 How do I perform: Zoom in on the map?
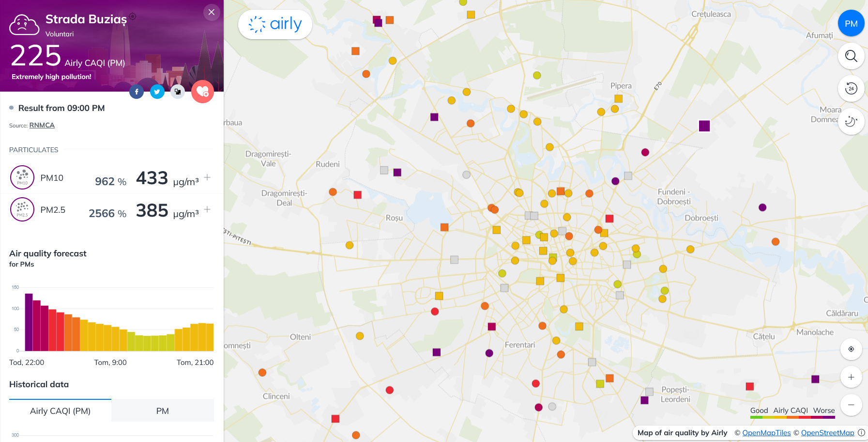(851, 377)
